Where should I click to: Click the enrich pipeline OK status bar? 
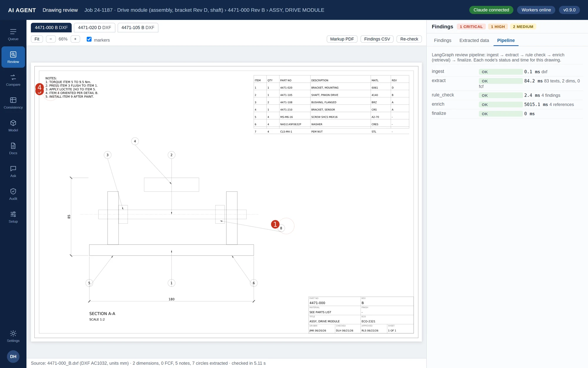click(501, 105)
